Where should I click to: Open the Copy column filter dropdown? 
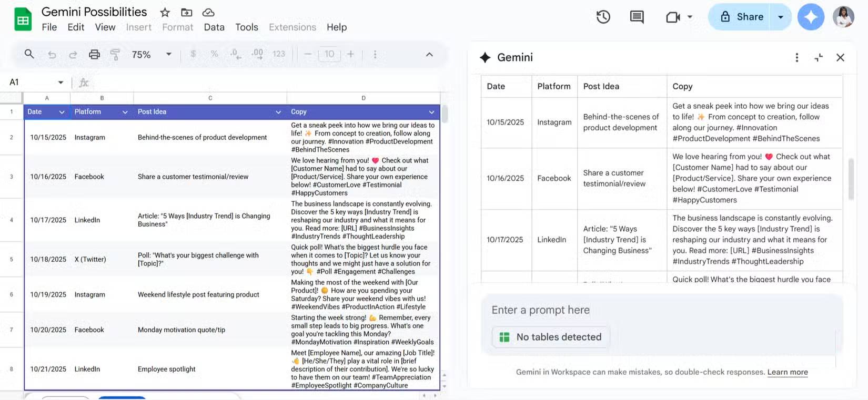(x=431, y=112)
